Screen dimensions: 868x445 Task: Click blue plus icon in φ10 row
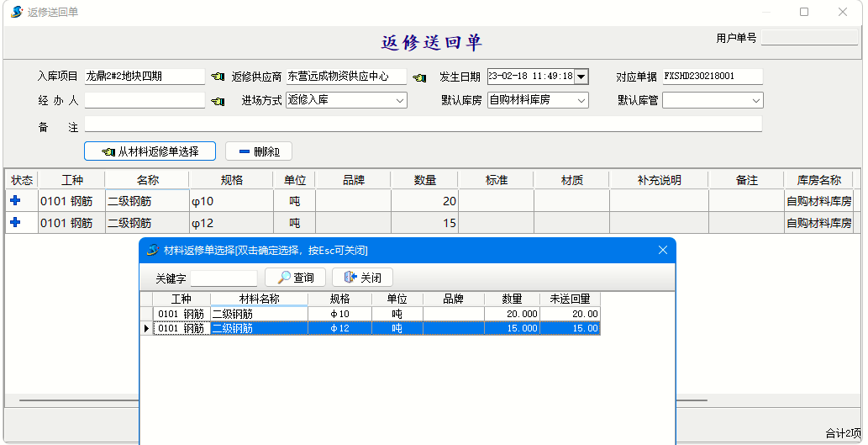pos(14,201)
